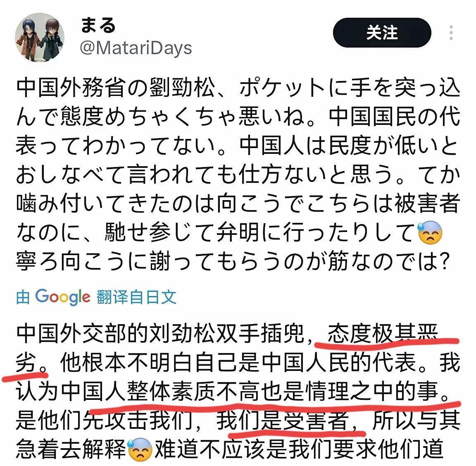The height and width of the screenshot is (466, 476).
Task: Click the Japanese line ending 筋なのでは?
Action: click(233, 261)
